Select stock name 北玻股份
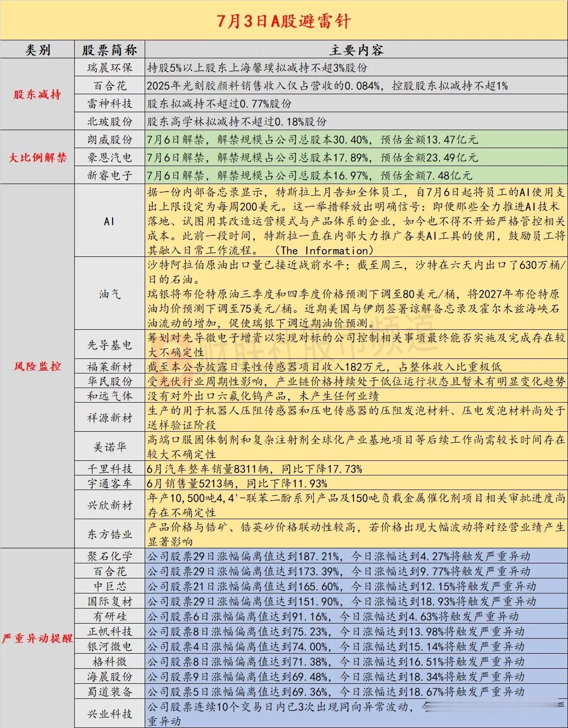Screen dimensions: 568x728 [x=110, y=121]
